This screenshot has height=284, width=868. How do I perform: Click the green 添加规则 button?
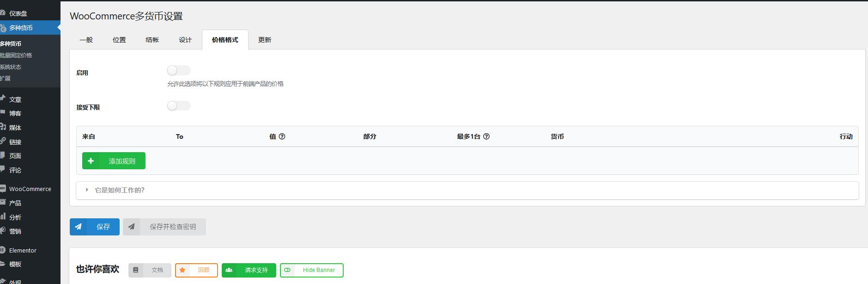pos(114,161)
